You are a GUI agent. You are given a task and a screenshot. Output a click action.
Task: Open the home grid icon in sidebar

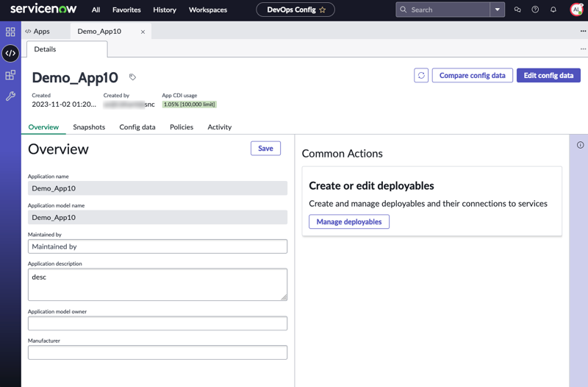click(x=10, y=32)
